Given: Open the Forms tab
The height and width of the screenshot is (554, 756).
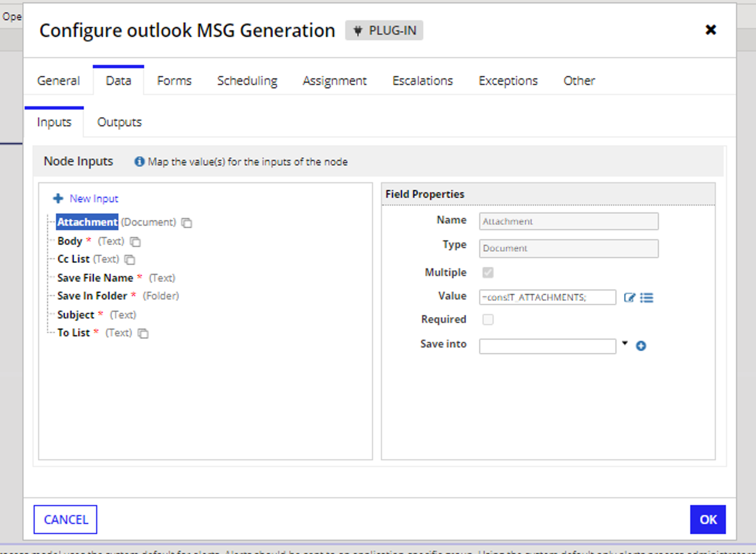Looking at the screenshot, I should [174, 81].
